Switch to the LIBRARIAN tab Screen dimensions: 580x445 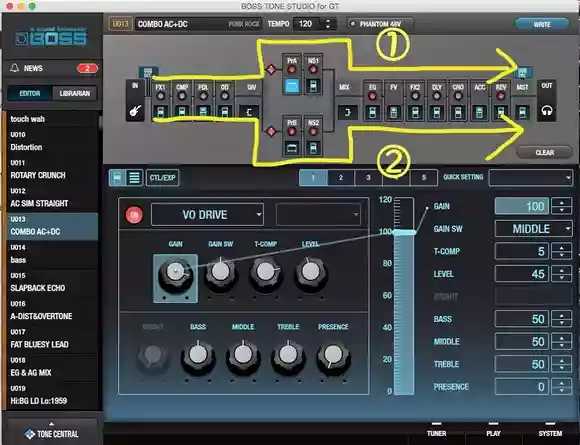pos(75,94)
